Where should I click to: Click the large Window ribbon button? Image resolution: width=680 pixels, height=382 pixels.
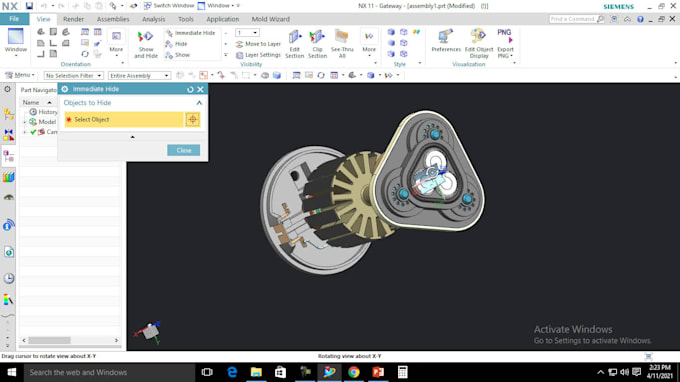pyautogui.click(x=16, y=42)
